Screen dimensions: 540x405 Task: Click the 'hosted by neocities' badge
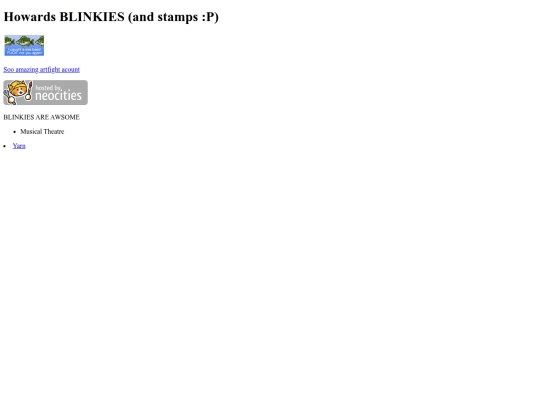pyautogui.click(x=45, y=93)
